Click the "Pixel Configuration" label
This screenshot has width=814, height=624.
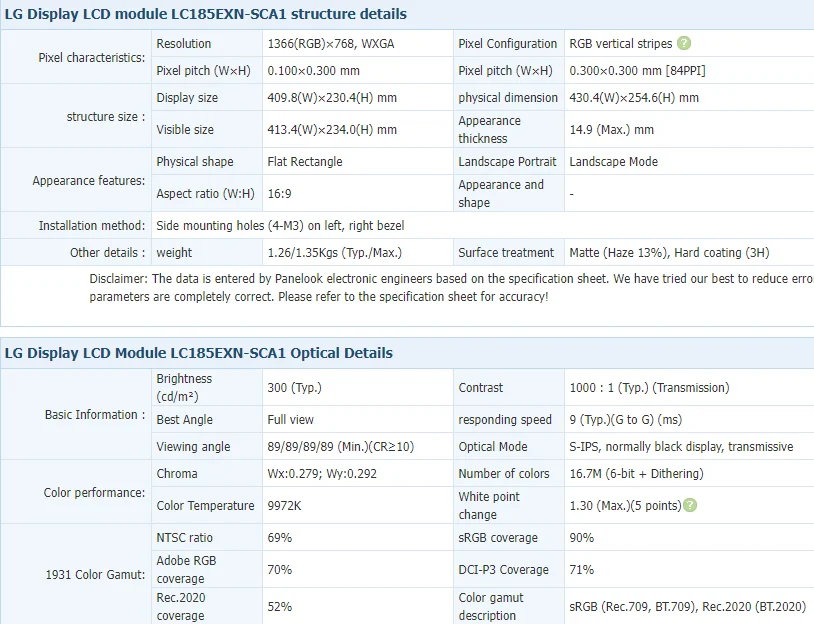pyautogui.click(x=508, y=44)
